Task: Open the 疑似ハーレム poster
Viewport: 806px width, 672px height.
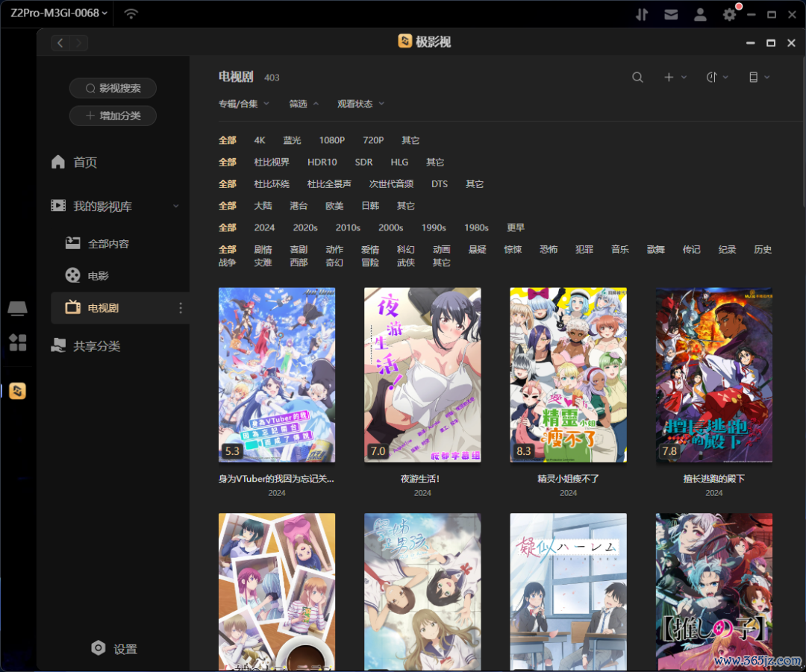Action: (x=568, y=592)
